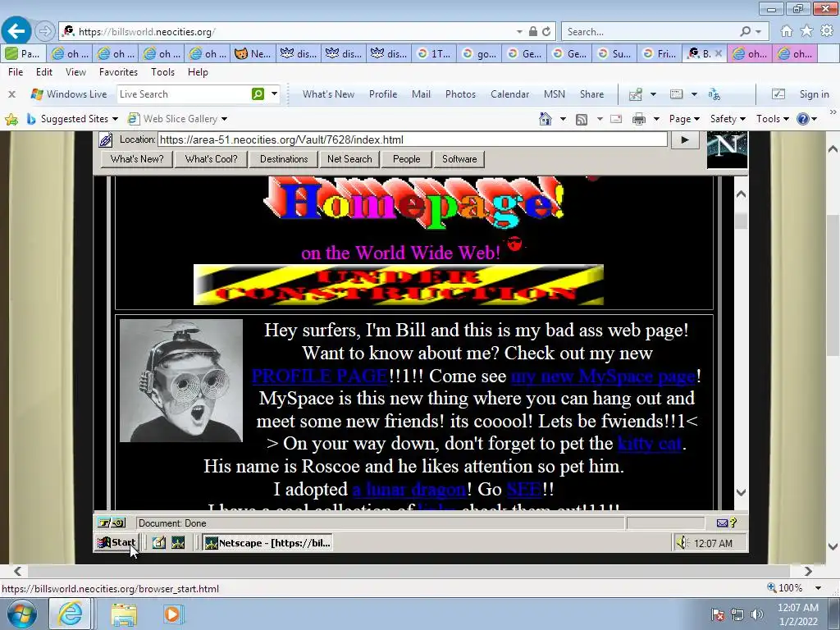The height and width of the screenshot is (630, 840).
Task: Follow the kitty cat link
Action: click(x=650, y=444)
